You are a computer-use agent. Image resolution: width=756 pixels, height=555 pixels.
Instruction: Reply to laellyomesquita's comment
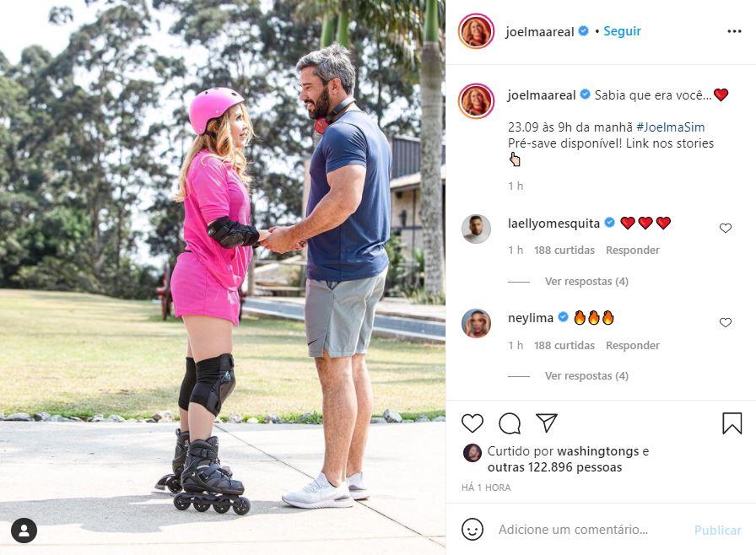(633, 250)
